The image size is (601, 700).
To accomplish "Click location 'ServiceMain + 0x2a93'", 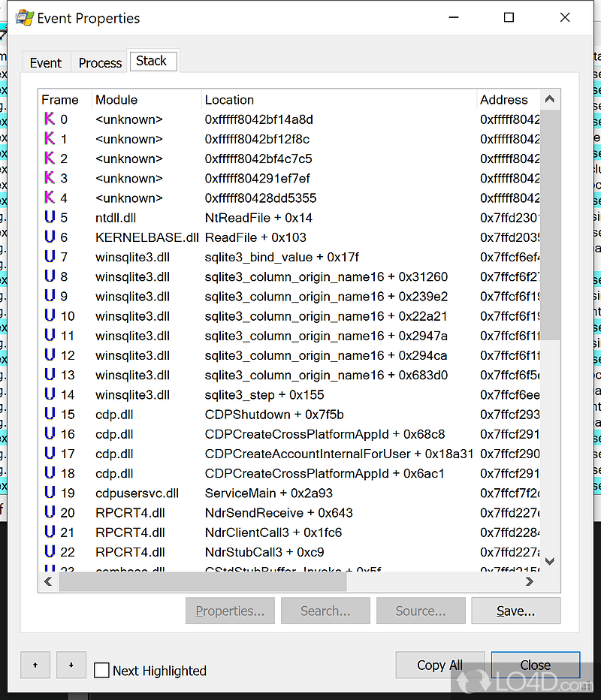I will [x=268, y=493].
